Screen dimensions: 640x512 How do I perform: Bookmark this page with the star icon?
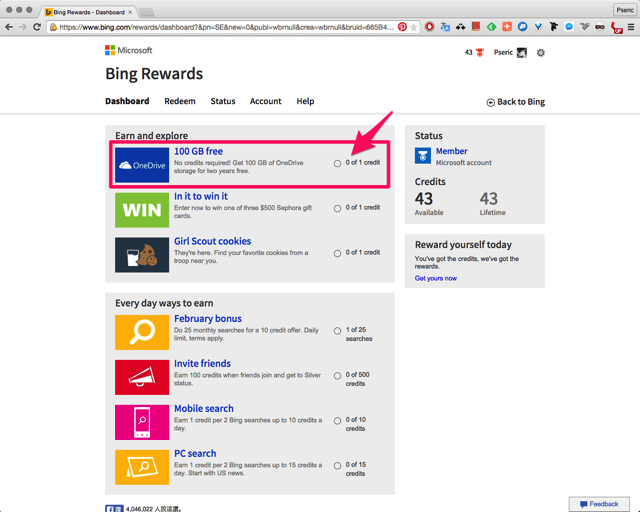pos(413,27)
